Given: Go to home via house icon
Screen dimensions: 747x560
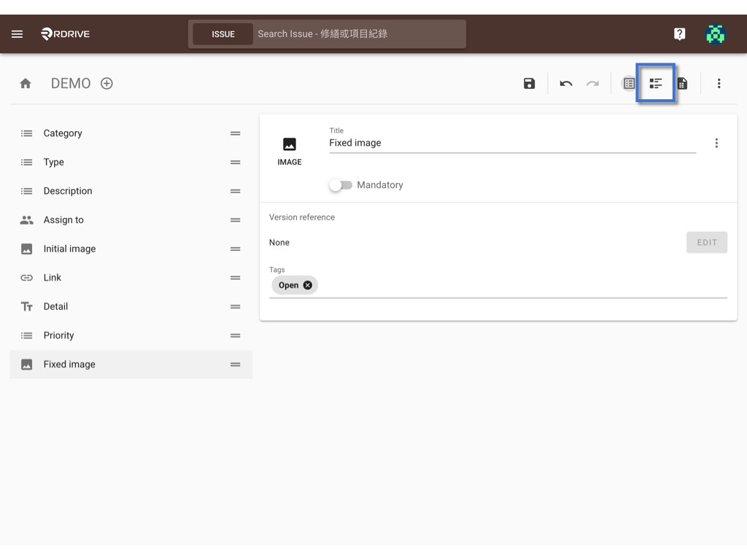Looking at the screenshot, I should tap(26, 84).
